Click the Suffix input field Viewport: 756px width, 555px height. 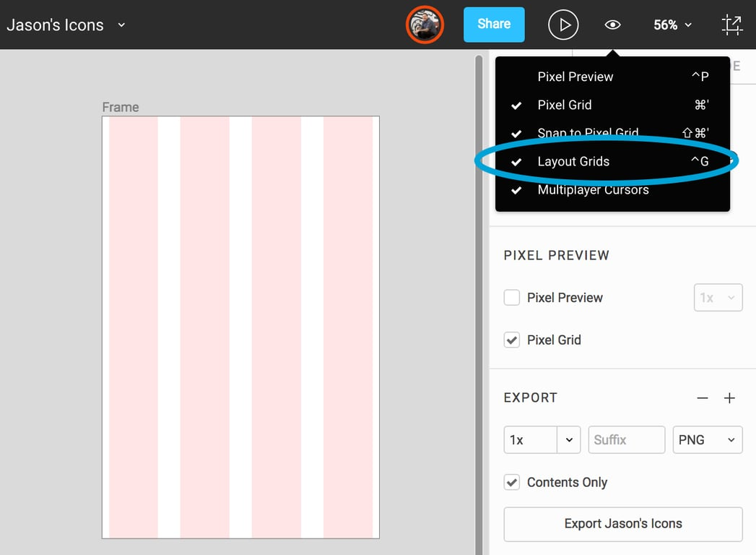click(x=626, y=439)
